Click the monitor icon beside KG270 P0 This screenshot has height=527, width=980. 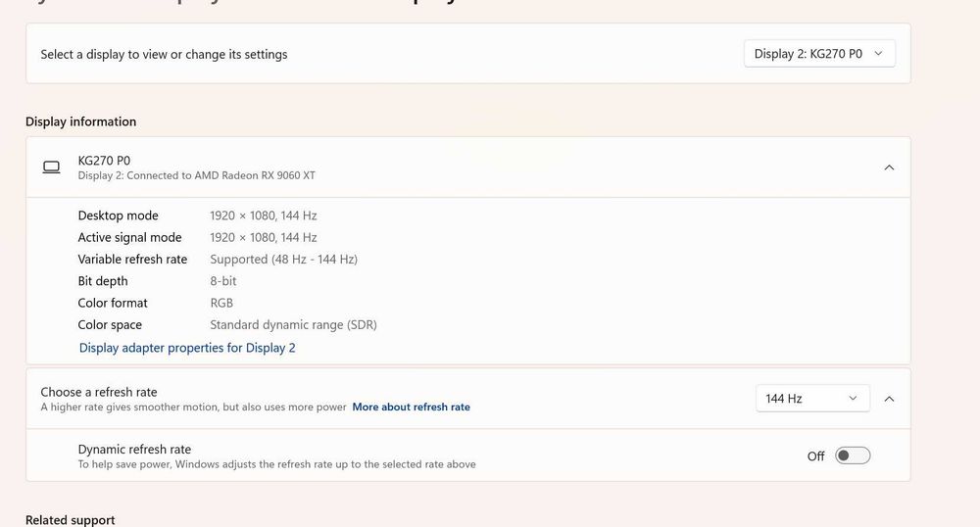pyautogui.click(x=51, y=168)
